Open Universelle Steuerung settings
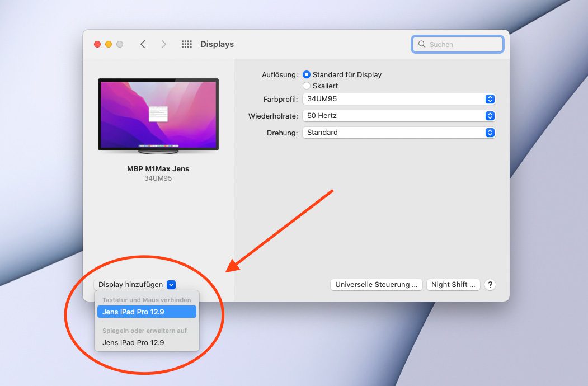This screenshot has width=588, height=386. coord(376,285)
